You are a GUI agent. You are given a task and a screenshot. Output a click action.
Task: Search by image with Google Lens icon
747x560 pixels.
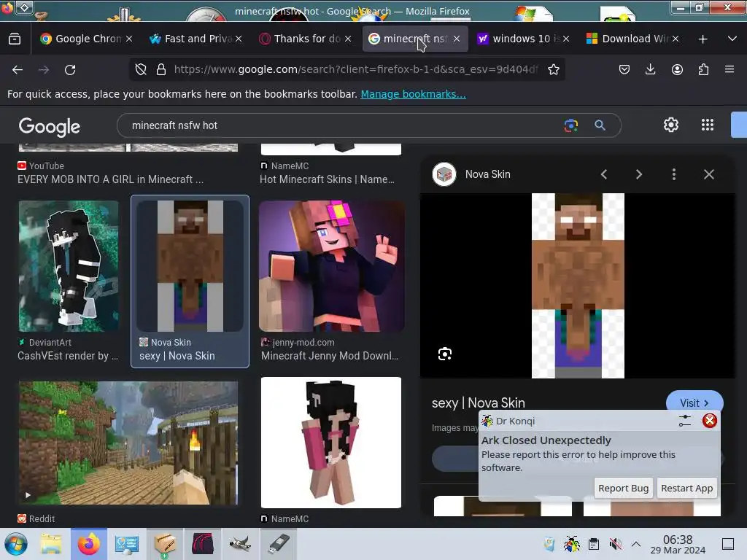tap(570, 125)
